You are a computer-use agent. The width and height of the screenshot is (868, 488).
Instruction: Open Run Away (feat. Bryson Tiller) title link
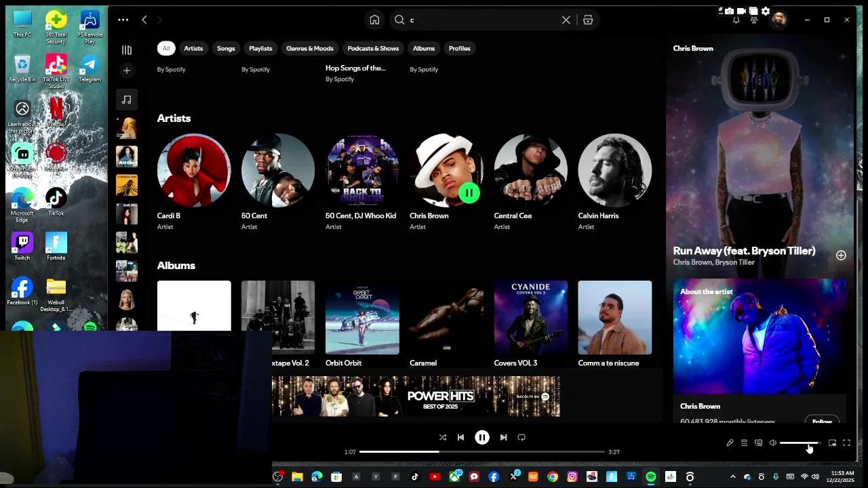tap(744, 251)
